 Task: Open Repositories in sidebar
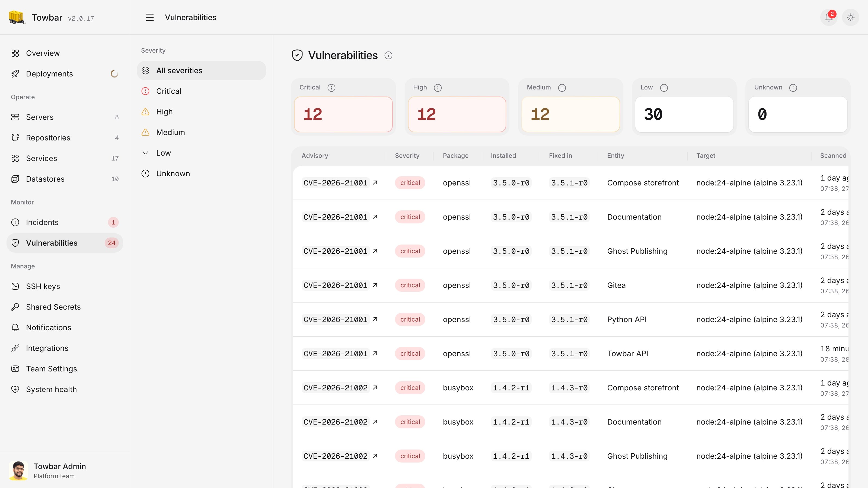[x=65, y=138]
